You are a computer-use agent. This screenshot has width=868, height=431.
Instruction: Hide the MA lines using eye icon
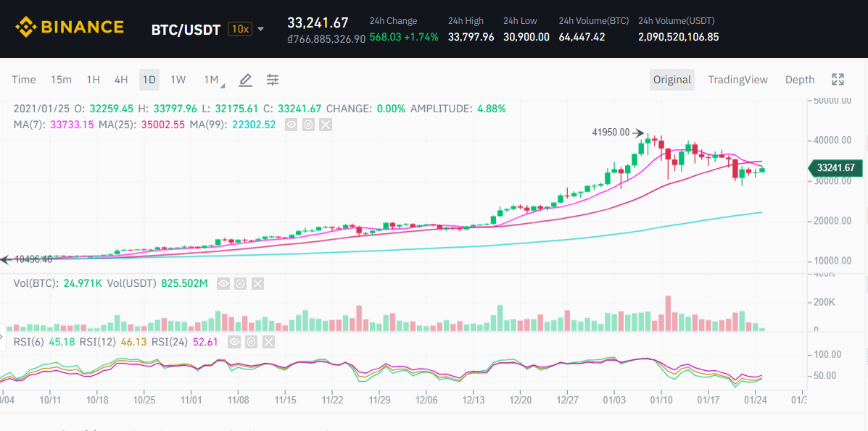coord(291,125)
